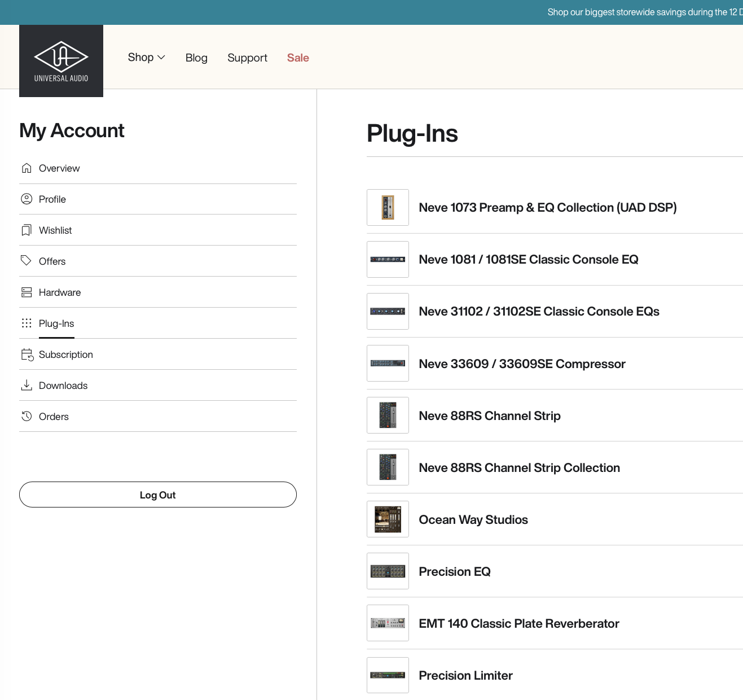Expand the Shop dropdown menu
743x700 pixels.
coord(146,58)
